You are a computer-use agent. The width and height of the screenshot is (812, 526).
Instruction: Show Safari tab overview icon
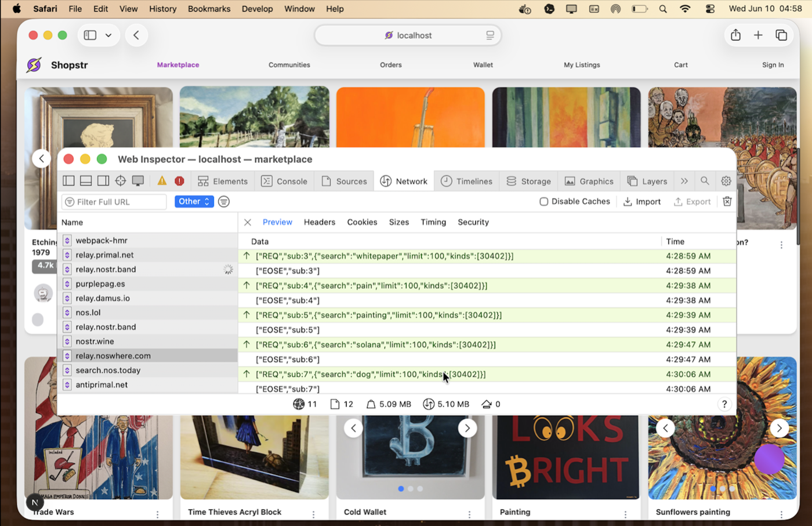(x=781, y=35)
